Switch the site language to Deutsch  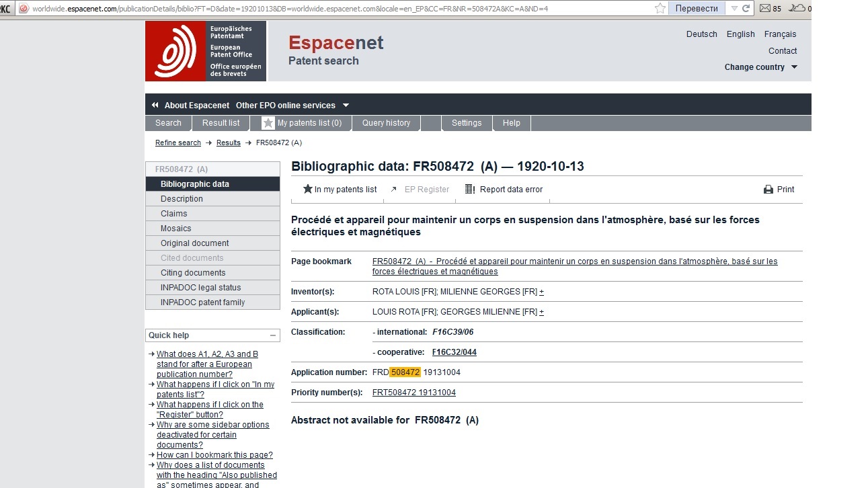701,34
